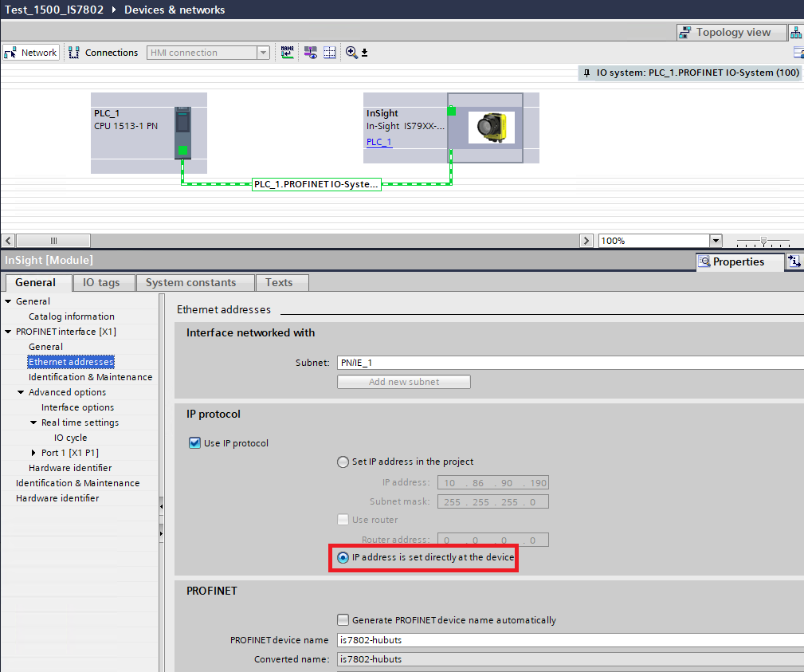Open the IO tags tab
The height and width of the screenshot is (672, 804).
point(103,282)
